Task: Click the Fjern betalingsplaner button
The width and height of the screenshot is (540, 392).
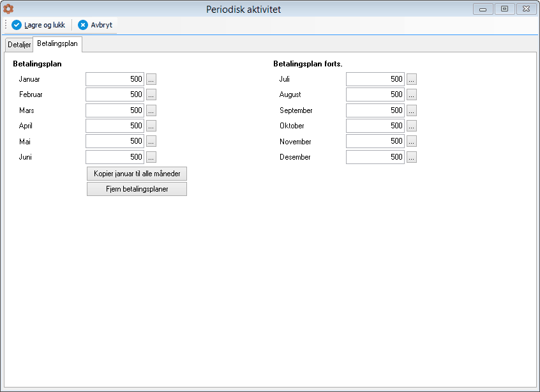Action: tap(137, 189)
